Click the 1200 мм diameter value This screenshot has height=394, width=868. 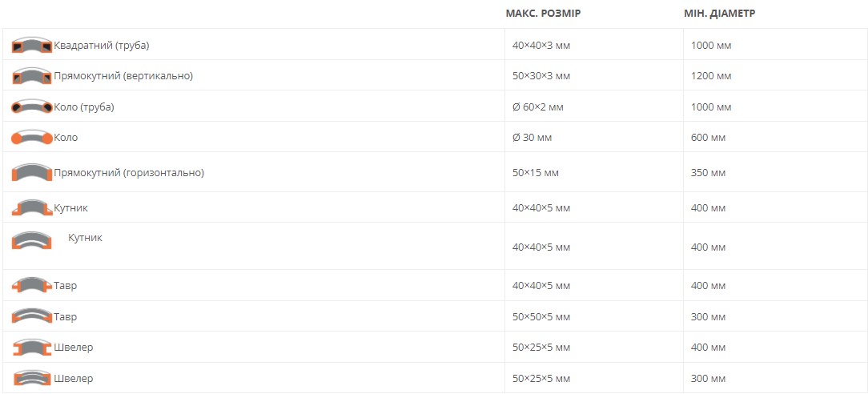point(711,76)
